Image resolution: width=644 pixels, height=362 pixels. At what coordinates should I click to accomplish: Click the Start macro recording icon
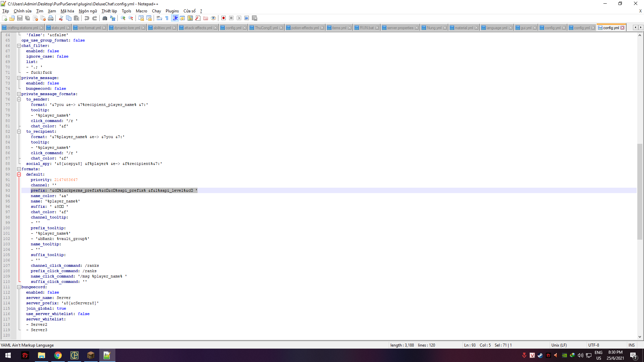point(223,18)
